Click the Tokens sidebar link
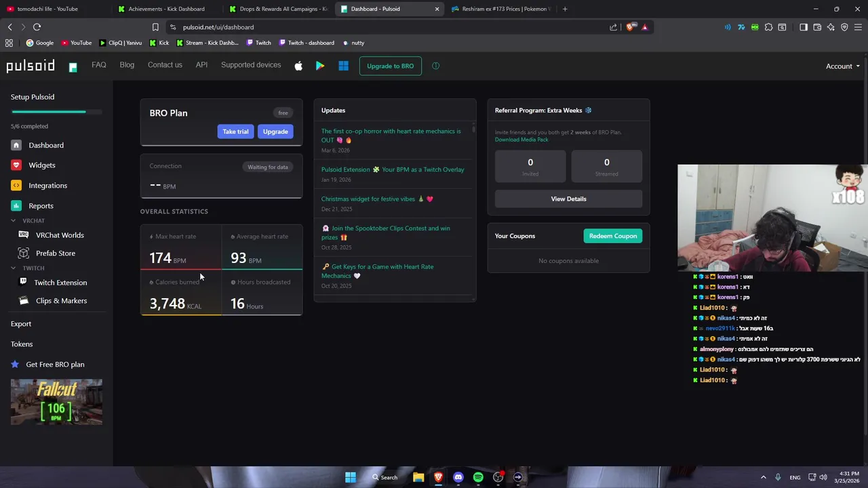This screenshot has height=488, width=868. coord(22,344)
